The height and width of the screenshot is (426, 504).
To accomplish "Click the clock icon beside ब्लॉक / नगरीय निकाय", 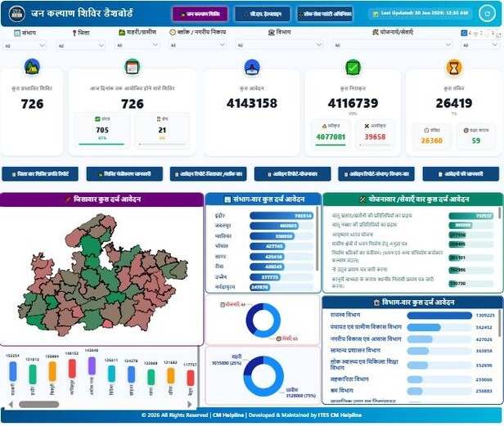I will pos(173,32).
